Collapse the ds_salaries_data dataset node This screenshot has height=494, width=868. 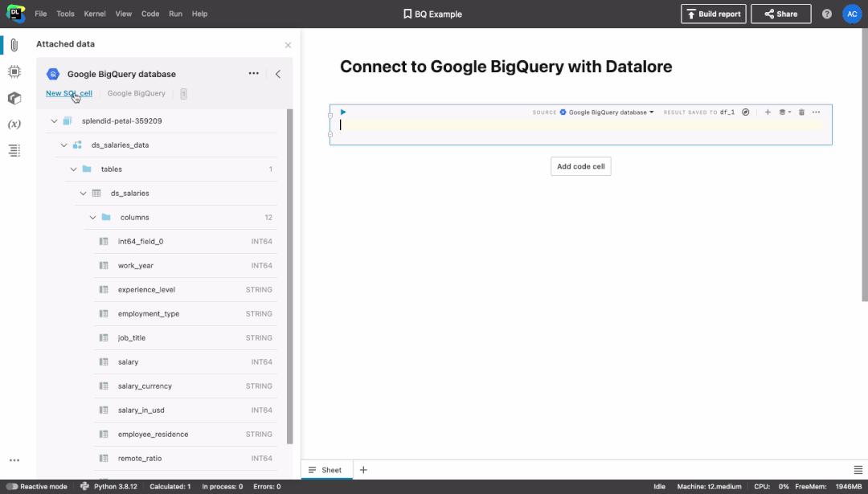point(63,145)
